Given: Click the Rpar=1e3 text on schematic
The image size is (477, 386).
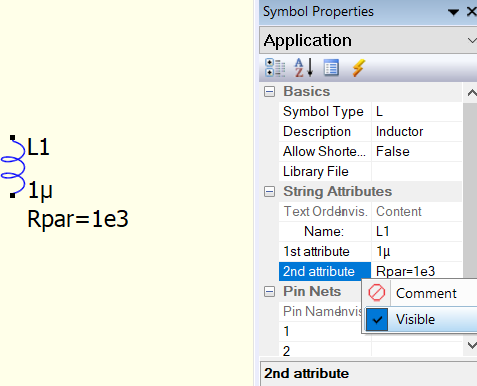Looking at the screenshot, I should tap(78, 219).
